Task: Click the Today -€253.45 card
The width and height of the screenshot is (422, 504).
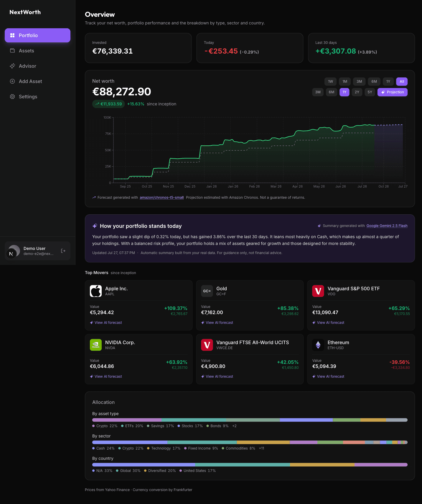Action: [250, 48]
